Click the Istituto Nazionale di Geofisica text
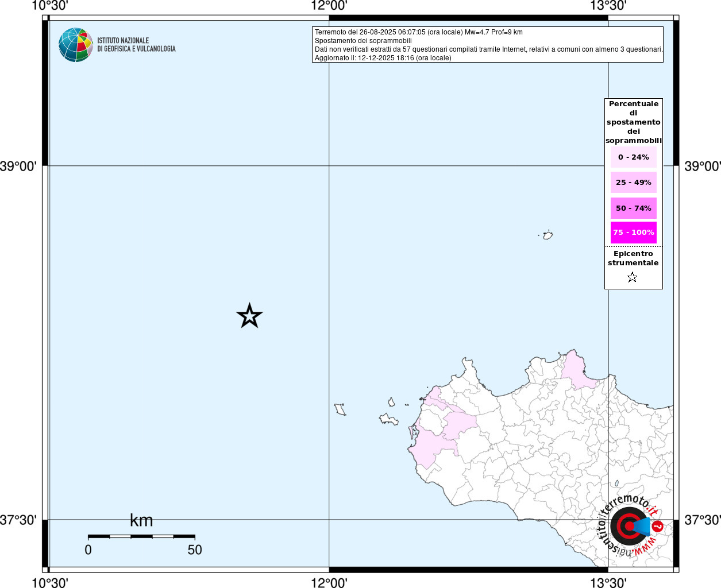Image resolution: width=721 pixels, height=588 pixels. tap(136, 45)
